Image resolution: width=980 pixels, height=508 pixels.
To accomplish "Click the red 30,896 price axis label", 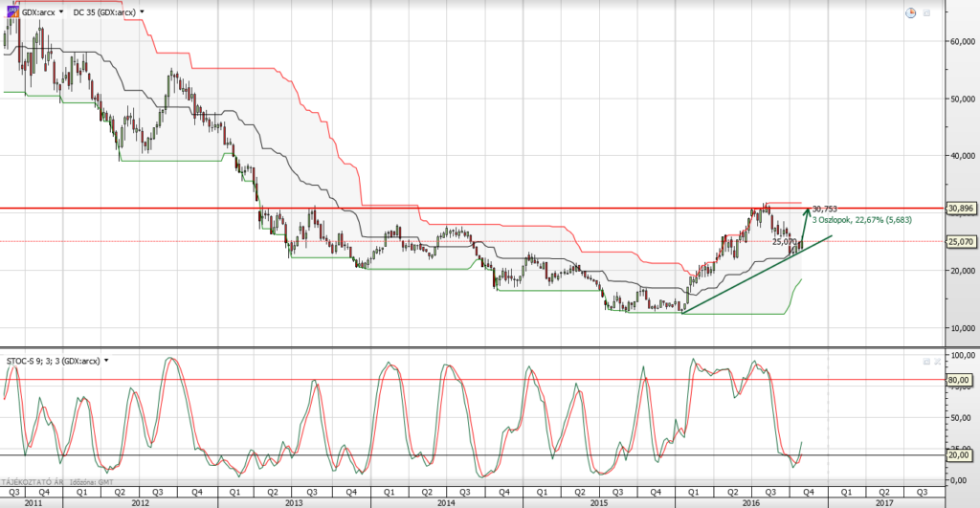I will (960, 208).
